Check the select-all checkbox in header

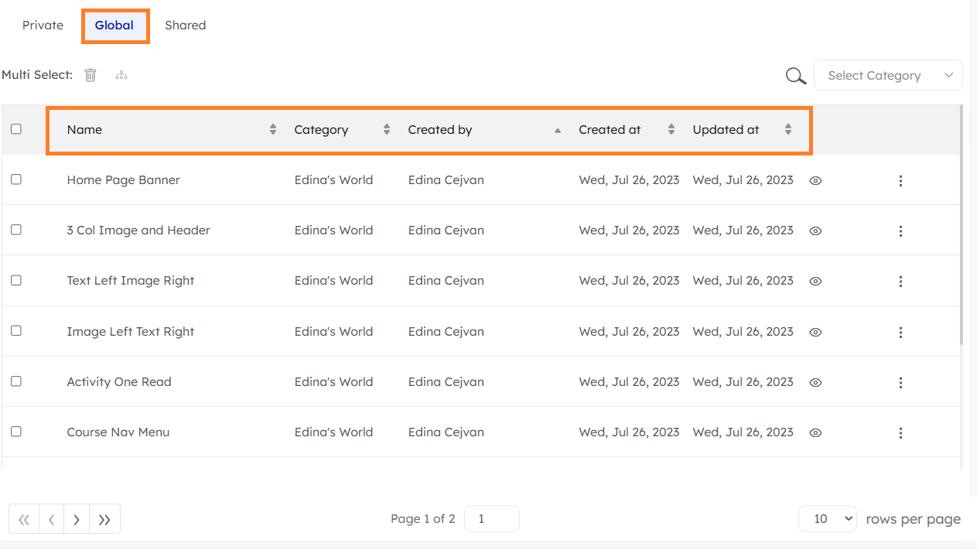(16, 129)
